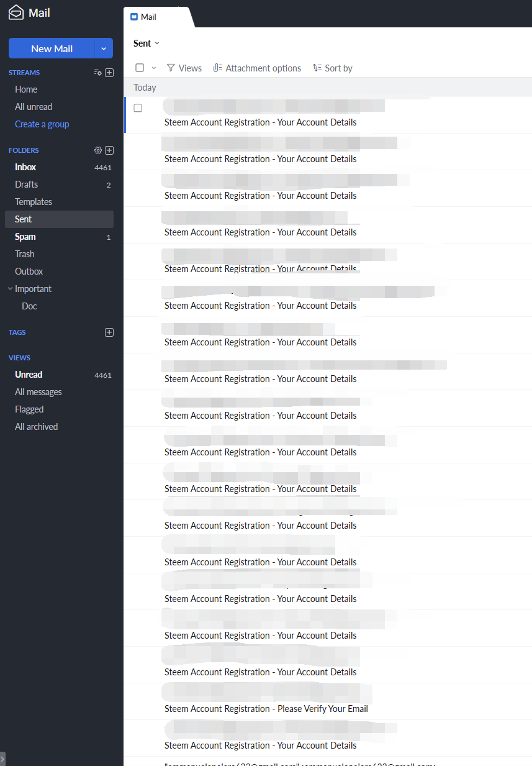Add a new folder with plus icon
This screenshot has width=532, height=766.
(109, 150)
